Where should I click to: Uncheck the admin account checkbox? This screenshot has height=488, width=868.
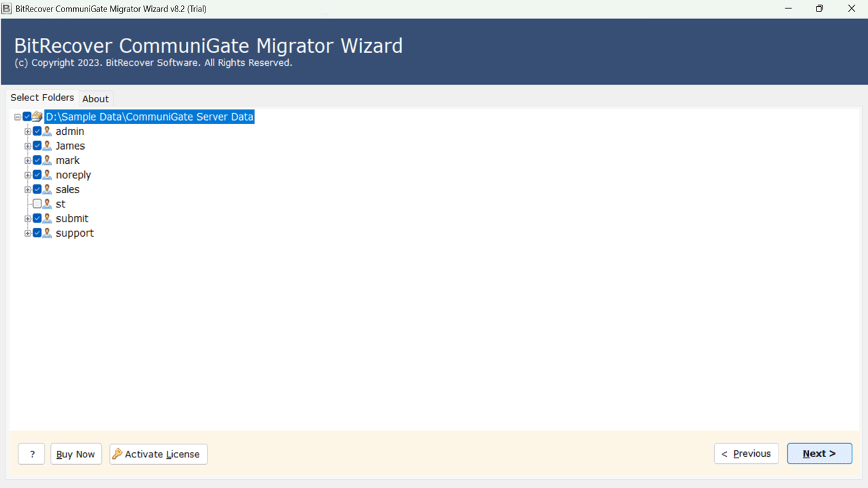coord(37,131)
